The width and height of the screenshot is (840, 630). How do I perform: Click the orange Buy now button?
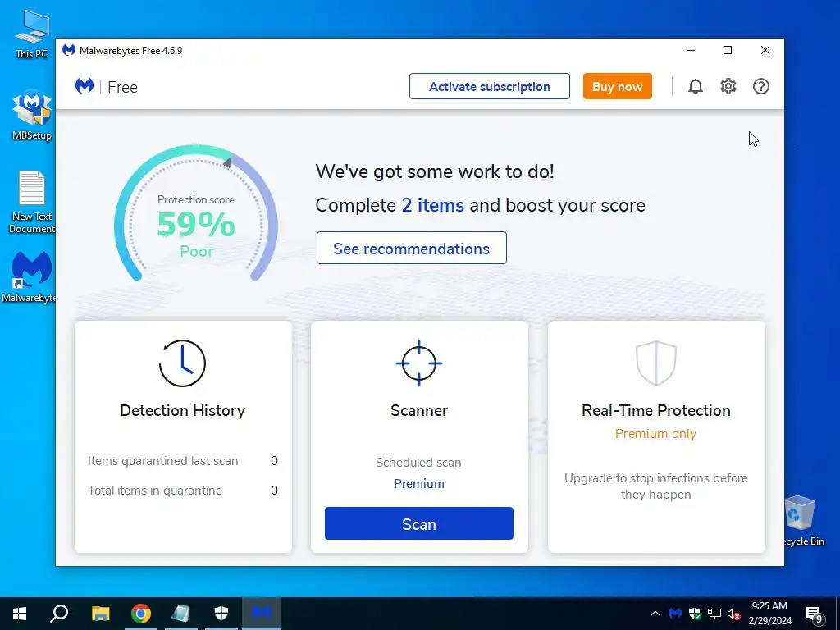click(617, 86)
